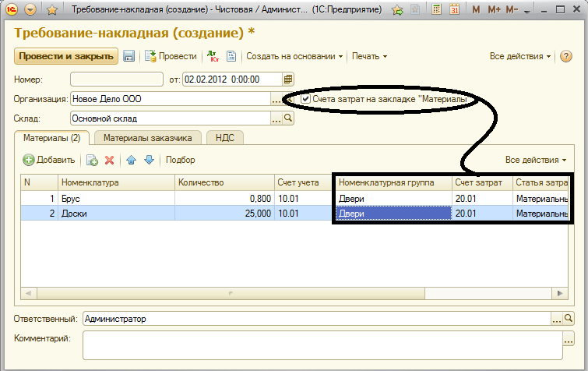Click 20.01 cost account in Доски row
Viewport: 588px width, 371px height.
(x=482, y=214)
